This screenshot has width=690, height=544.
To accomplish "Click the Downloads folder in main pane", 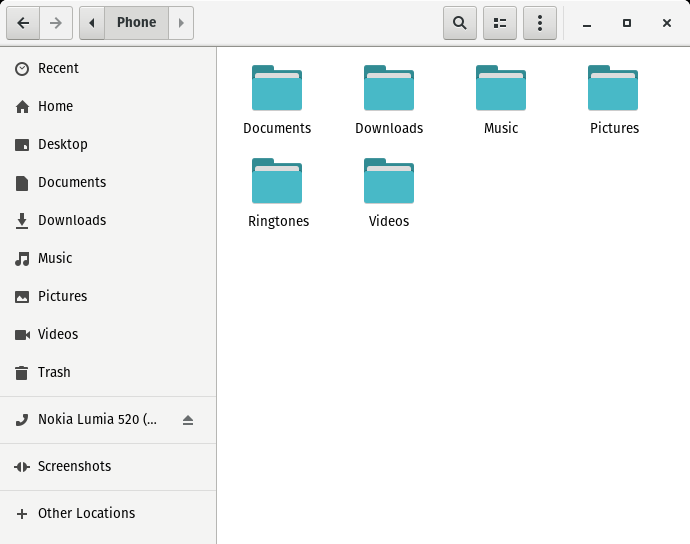I will 389,90.
